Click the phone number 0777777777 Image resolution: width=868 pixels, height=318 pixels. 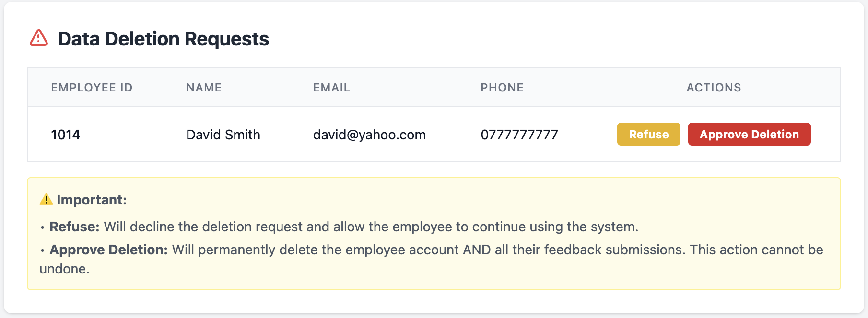pos(519,135)
